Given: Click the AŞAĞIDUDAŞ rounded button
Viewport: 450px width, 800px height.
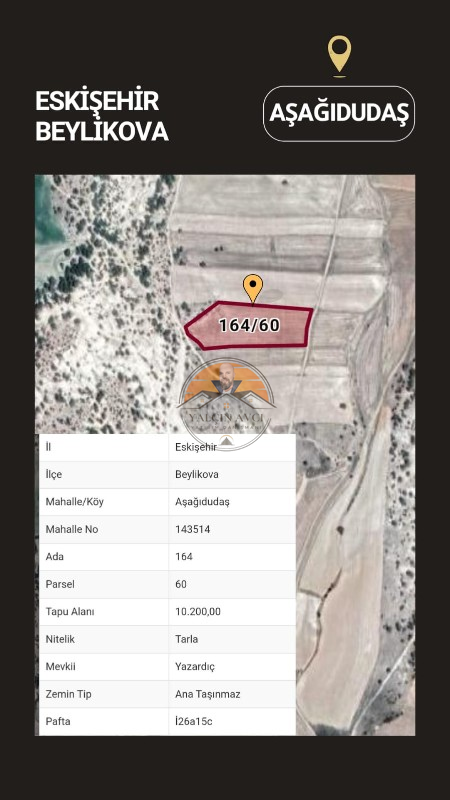Looking at the screenshot, I should [x=339, y=113].
